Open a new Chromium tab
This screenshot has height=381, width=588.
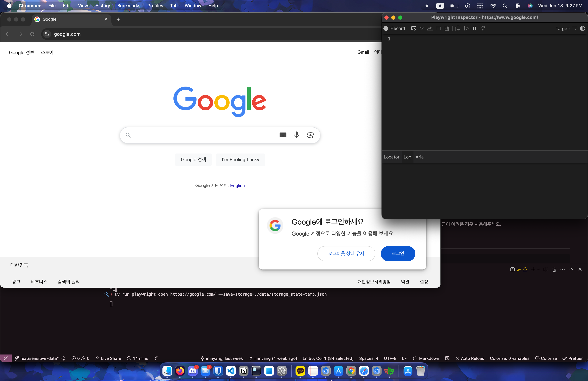tap(118, 19)
